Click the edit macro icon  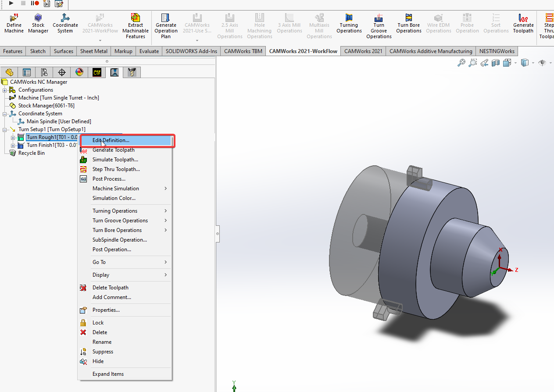click(59, 4)
